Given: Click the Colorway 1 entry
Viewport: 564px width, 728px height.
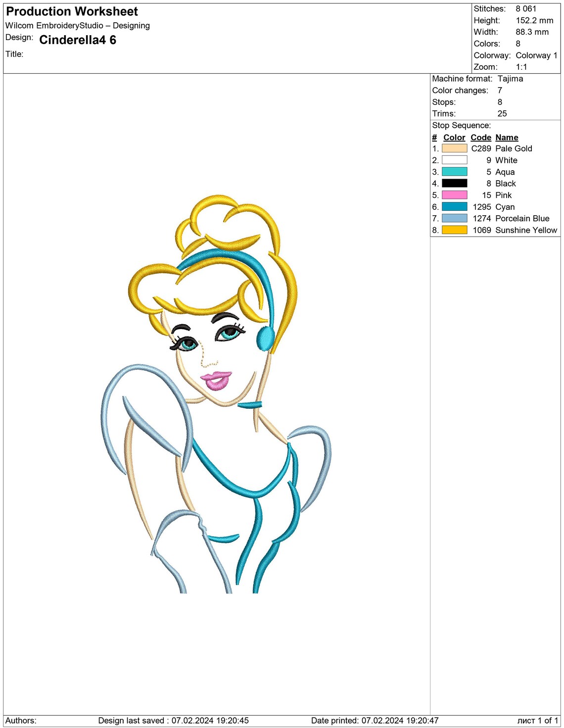Looking at the screenshot, I should pyautogui.click(x=537, y=55).
